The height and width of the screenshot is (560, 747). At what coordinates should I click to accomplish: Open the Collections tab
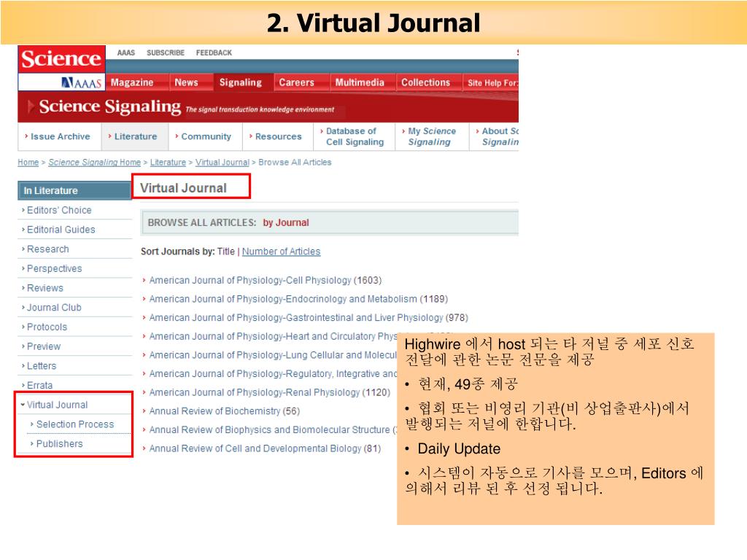pyautogui.click(x=425, y=82)
